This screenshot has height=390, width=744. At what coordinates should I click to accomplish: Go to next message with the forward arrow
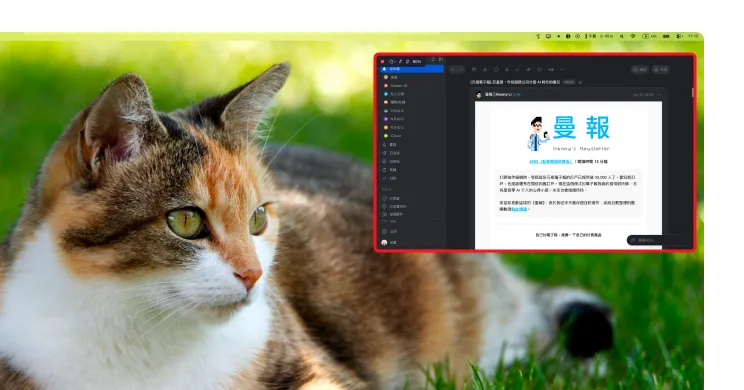click(x=461, y=70)
